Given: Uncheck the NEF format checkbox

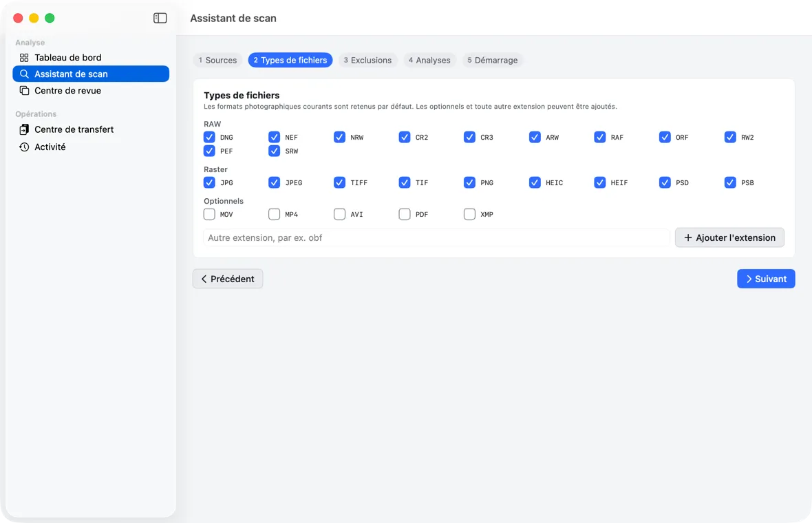Looking at the screenshot, I should 275,137.
